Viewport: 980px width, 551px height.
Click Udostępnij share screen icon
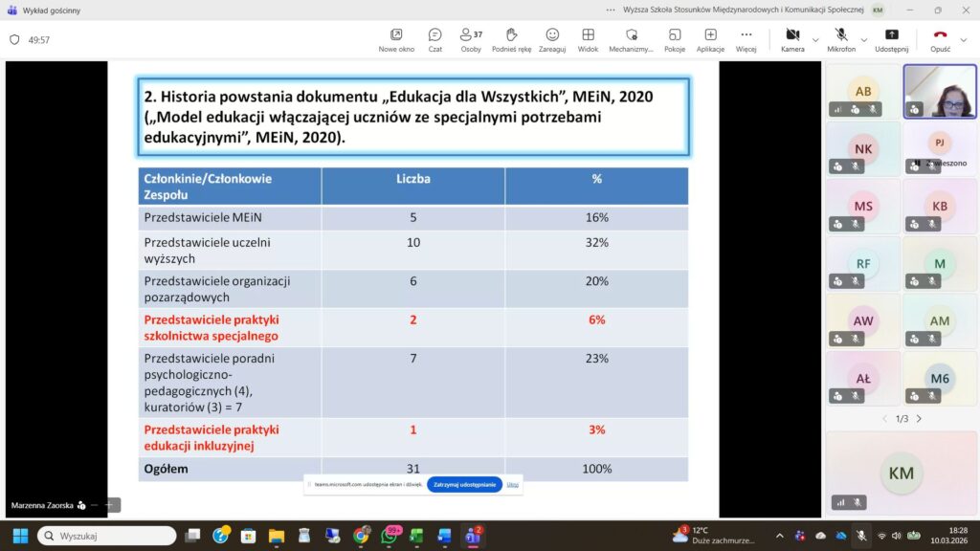(891, 39)
